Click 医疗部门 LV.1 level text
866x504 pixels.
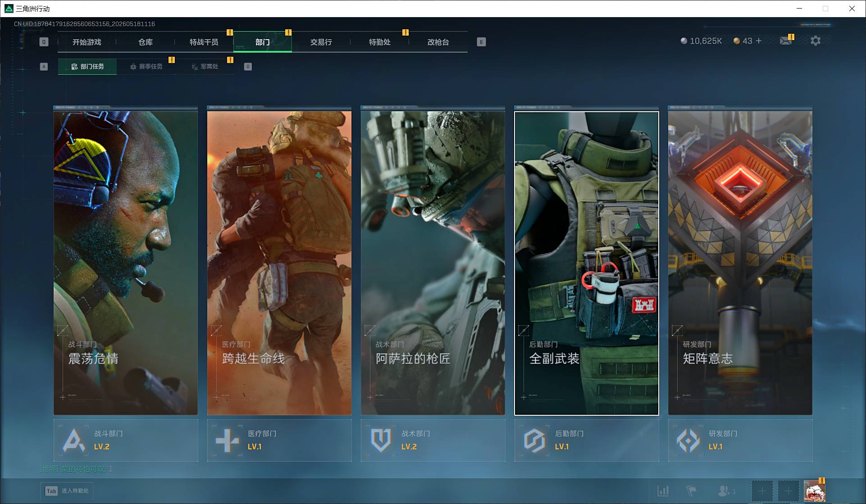[255, 447]
